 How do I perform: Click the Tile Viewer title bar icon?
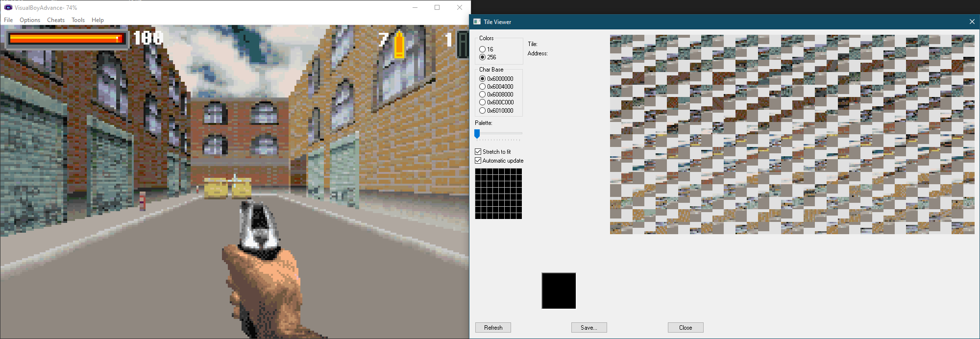click(477, 22)
